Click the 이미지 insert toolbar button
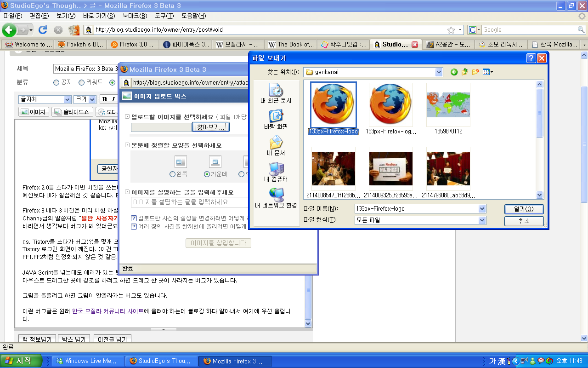588x368 pixels. pos(34,112)
